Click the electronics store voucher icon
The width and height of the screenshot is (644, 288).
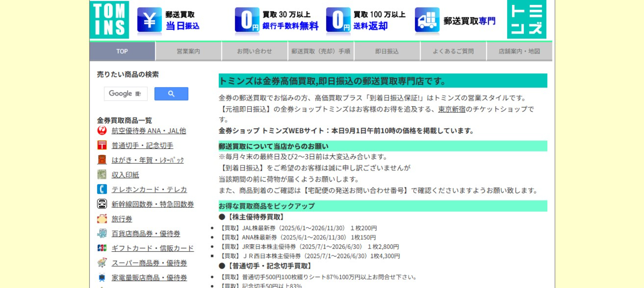tap(102, 277)
